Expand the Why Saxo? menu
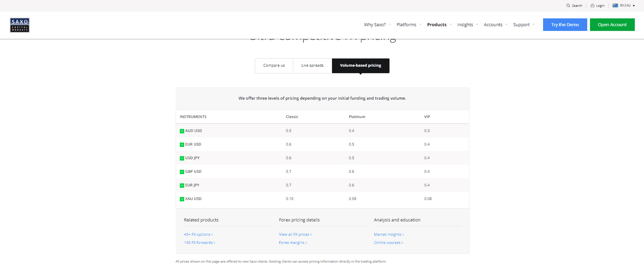This screenshot has height=266, width=644. (x=375, y=24)
